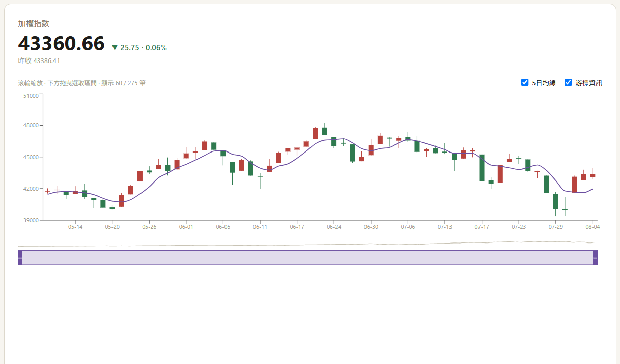Click the 游標資訊 checkbox label text
Image resolution: width=620 pixels, height=364 pixels.
point(589,83)
